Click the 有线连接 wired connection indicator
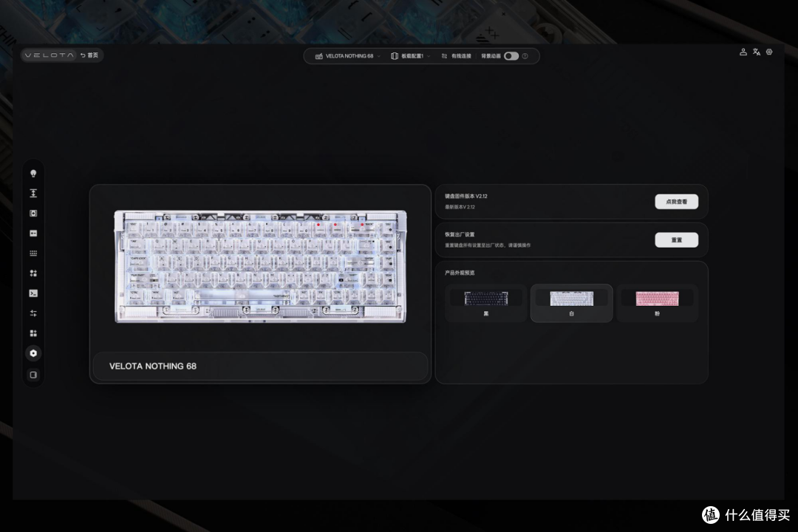 (456, 56)
